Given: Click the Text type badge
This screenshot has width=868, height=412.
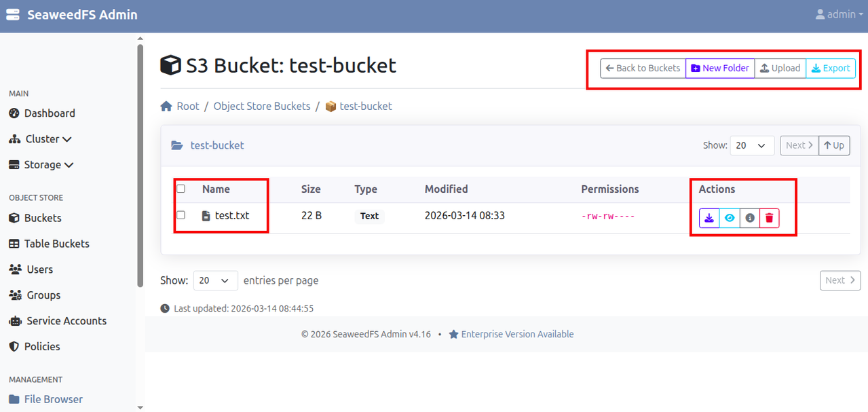Looking at the screenshot, I should (x=369, y=216).
